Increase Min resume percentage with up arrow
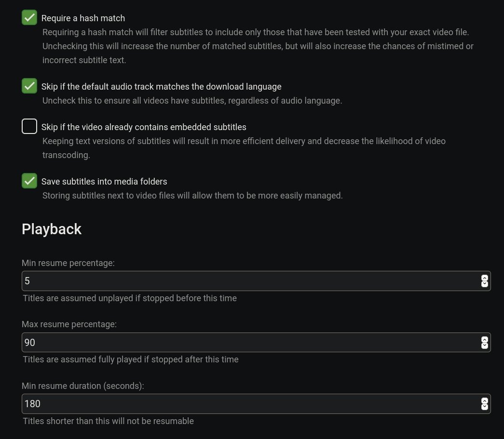Viewport: 504px width, 439px height. [x=484, y=278]
